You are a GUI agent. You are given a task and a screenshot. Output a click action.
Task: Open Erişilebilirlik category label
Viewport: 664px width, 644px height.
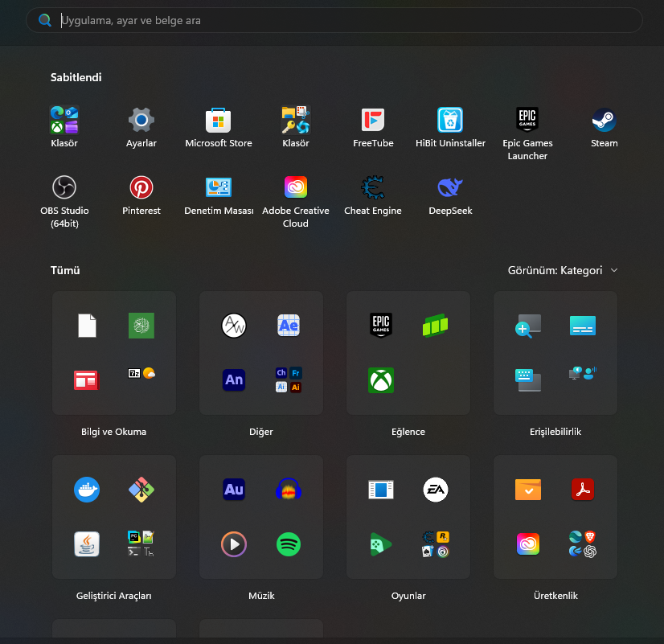[x=555, y=432]
